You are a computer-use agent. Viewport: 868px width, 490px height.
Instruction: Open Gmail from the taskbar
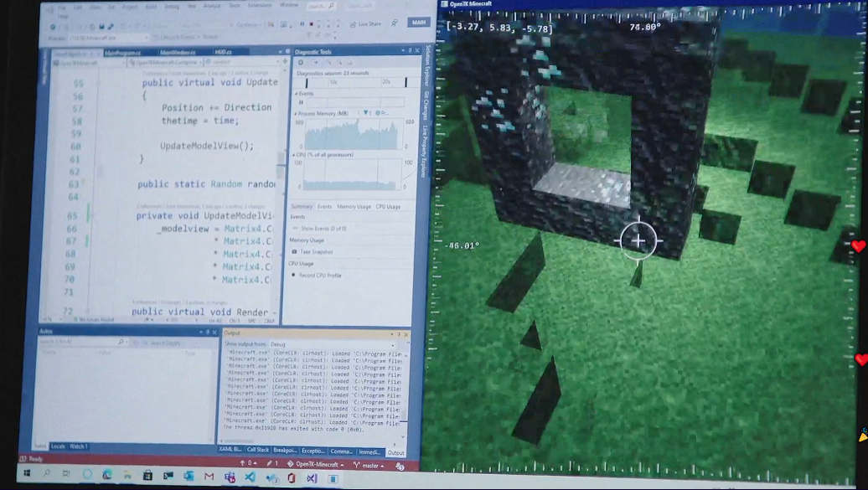[x=209, y=476]
